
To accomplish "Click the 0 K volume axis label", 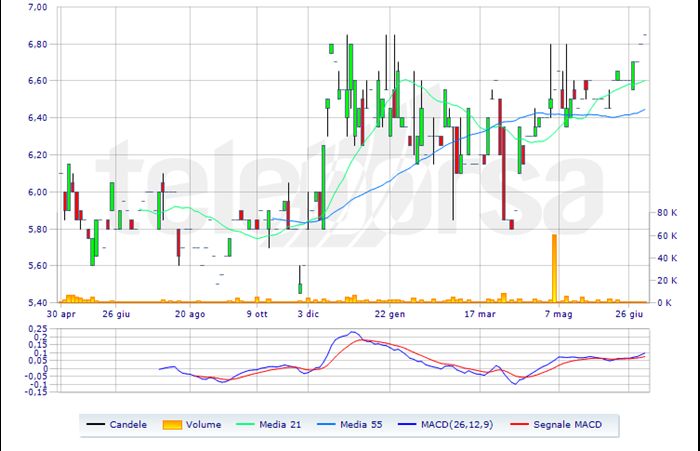I will coord(664,303).
